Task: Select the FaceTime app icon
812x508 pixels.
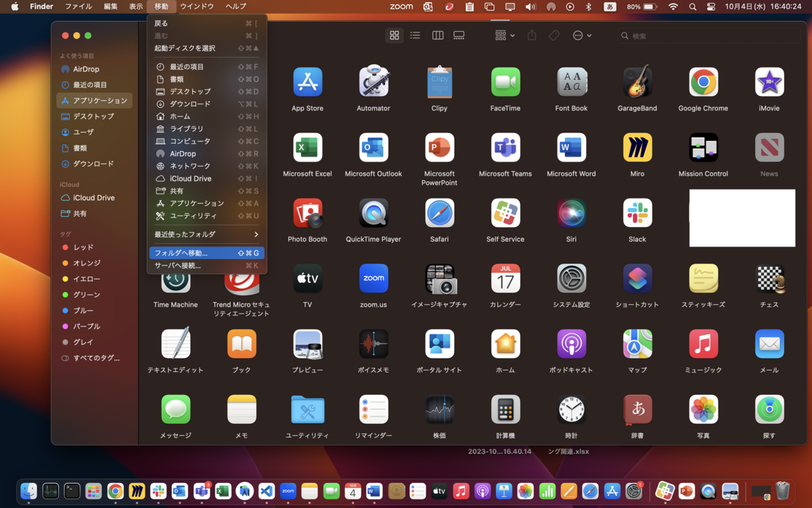Action: [x=505, y=82]
